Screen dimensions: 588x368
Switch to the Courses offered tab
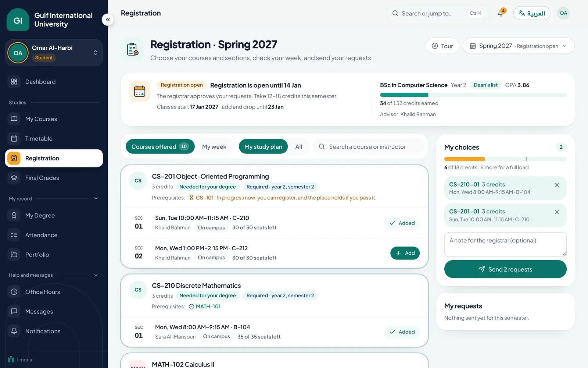160,146
